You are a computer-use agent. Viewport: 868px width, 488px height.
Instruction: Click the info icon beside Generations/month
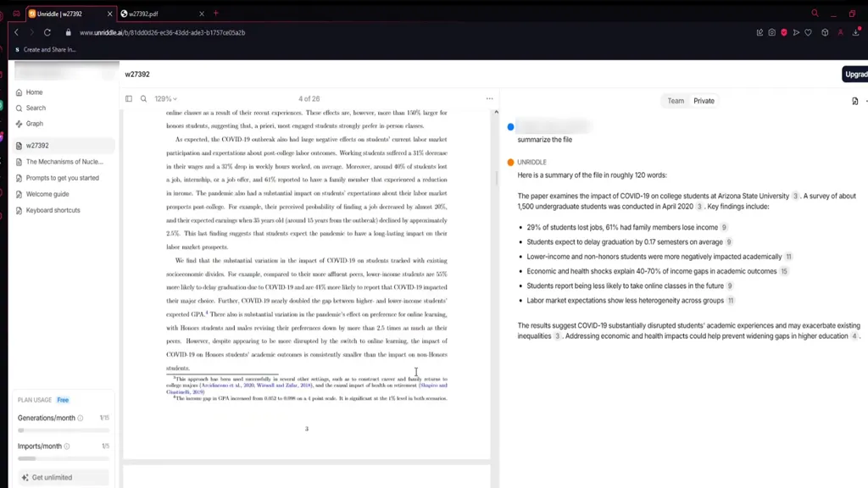pyautogui.click(x=81, y=418)
